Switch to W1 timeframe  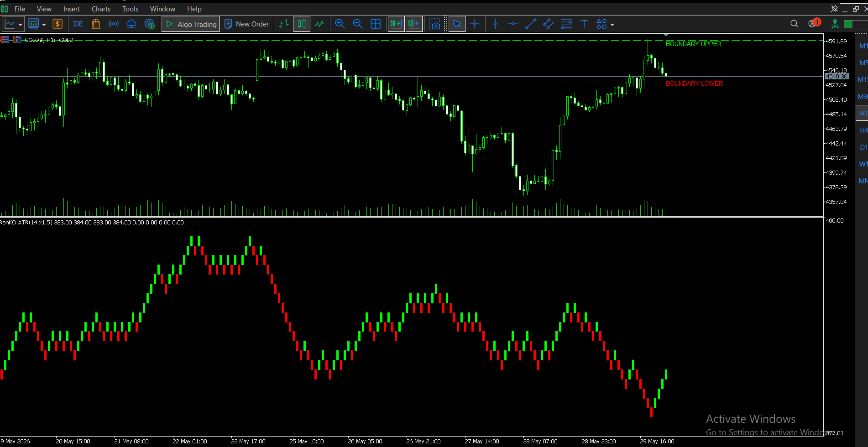[863, 164]
